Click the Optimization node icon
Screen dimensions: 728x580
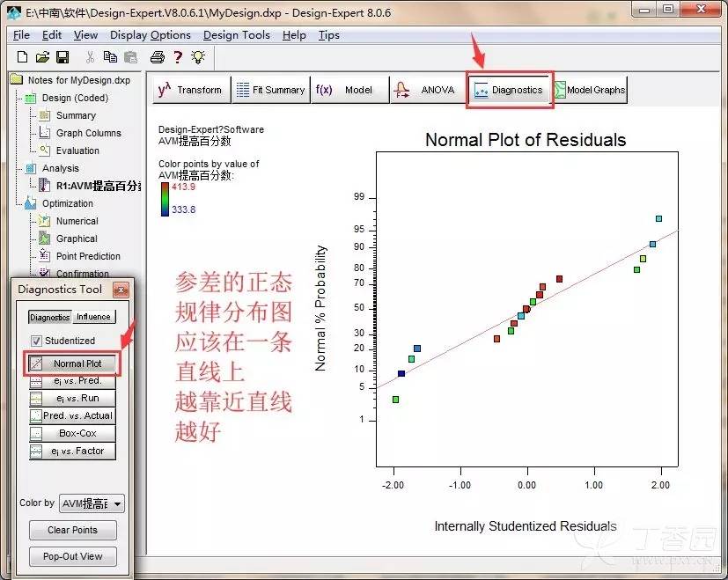(30, 203)
